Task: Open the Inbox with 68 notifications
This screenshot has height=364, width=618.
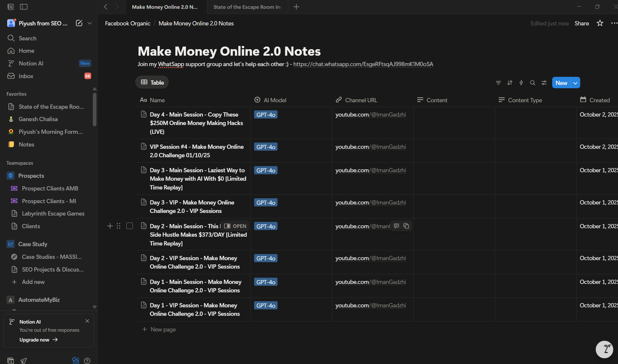Action: coord(49,76)
